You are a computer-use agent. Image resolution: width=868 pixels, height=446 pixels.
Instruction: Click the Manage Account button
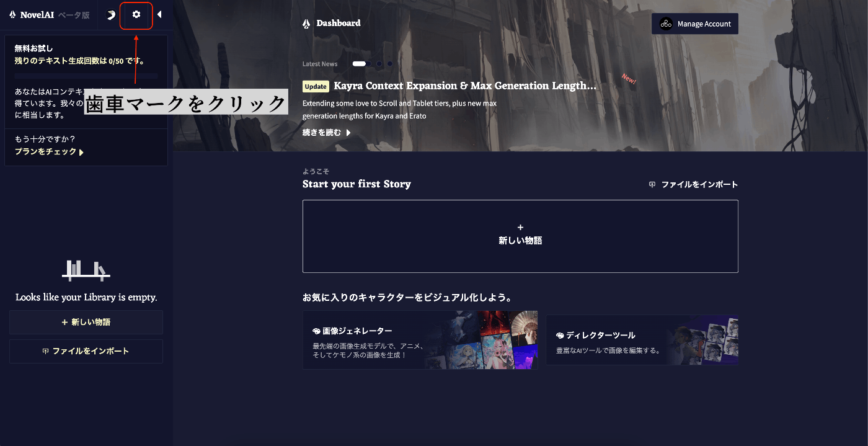[695, 24]
